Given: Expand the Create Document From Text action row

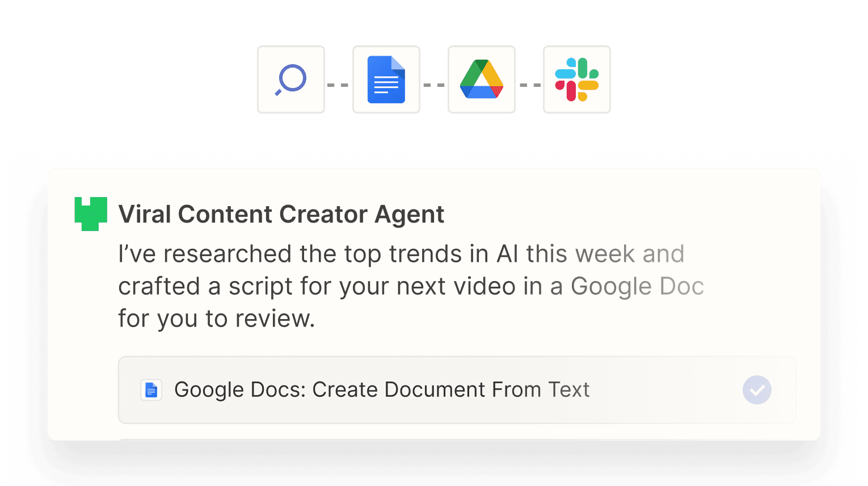Looking at the screenshot, I should pyautogui.click(x=457, y=390).
